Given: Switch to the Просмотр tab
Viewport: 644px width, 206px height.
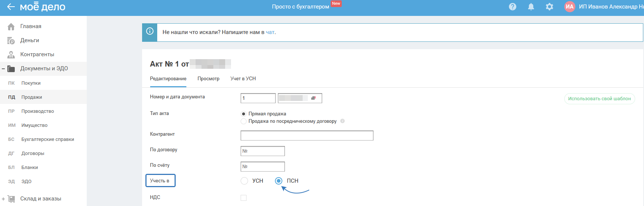Looking at the screenshot, I should pyautogui.click(x=208, y=79).
